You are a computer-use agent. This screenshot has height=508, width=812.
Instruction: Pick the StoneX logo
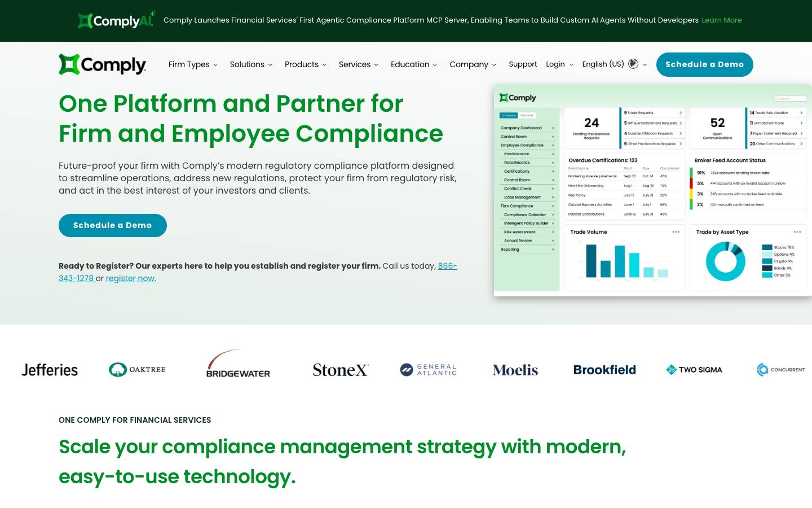(x=341, y=370)
